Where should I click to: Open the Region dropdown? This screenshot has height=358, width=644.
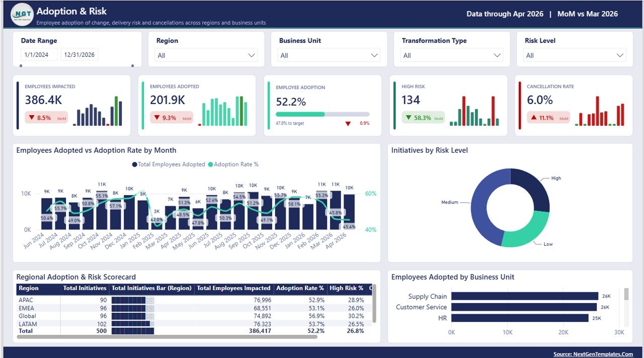(206, 55)
